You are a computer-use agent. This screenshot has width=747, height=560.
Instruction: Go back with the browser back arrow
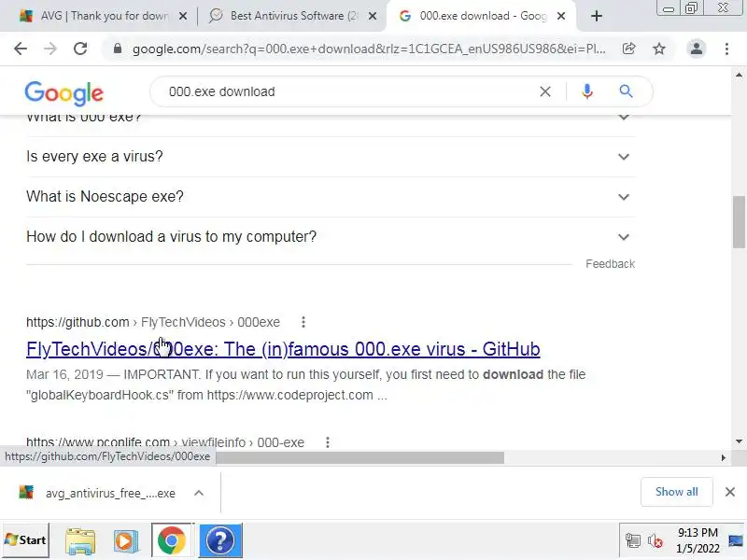[21, 49]
